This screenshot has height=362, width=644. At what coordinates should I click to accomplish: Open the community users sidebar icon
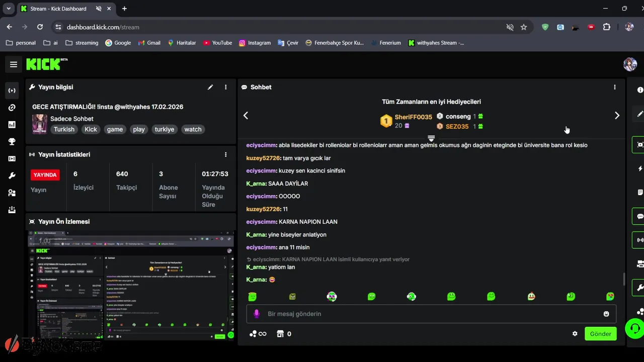point(12,193)
